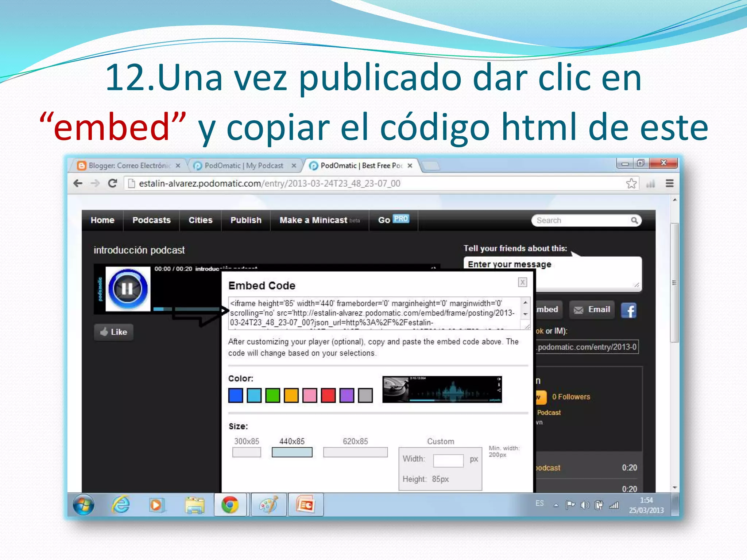This screenshot has height=560, width=747.
Task: Close the PodOmatic Best Free Podcast tab
Action: pyautogui.click(x=410, y=166)
